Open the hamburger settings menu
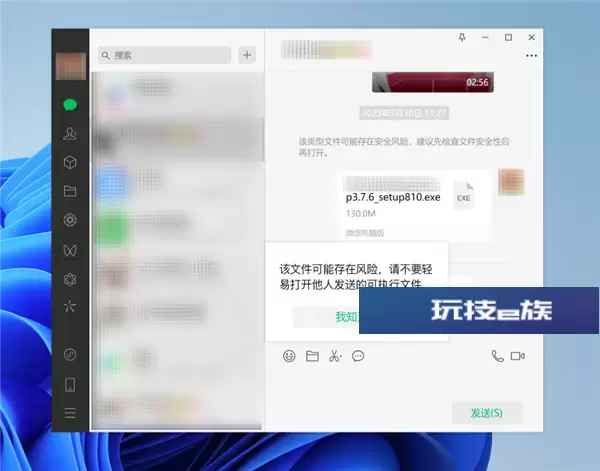 pos(70,413)
